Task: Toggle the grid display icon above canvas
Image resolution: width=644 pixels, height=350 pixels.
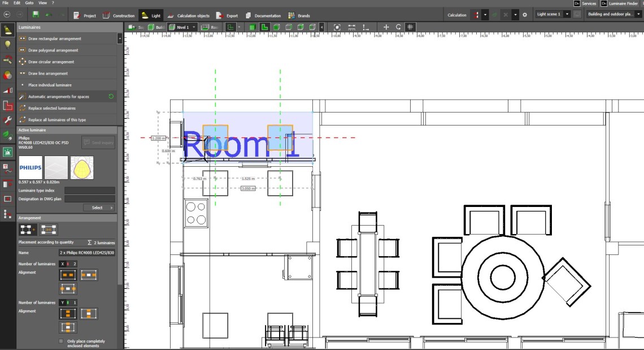Action: 411,27
